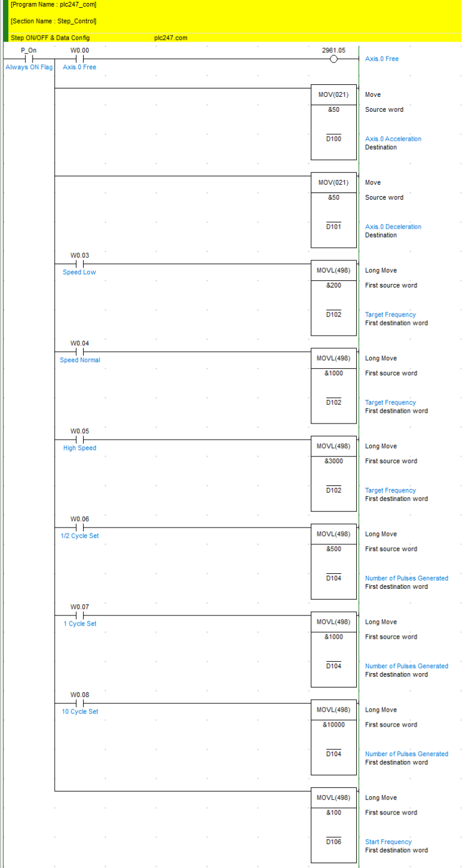Select the W0.00 Axis.0 Free contact
The width and height of the screenshot is (462, 868).
click(x=79, y=59)
